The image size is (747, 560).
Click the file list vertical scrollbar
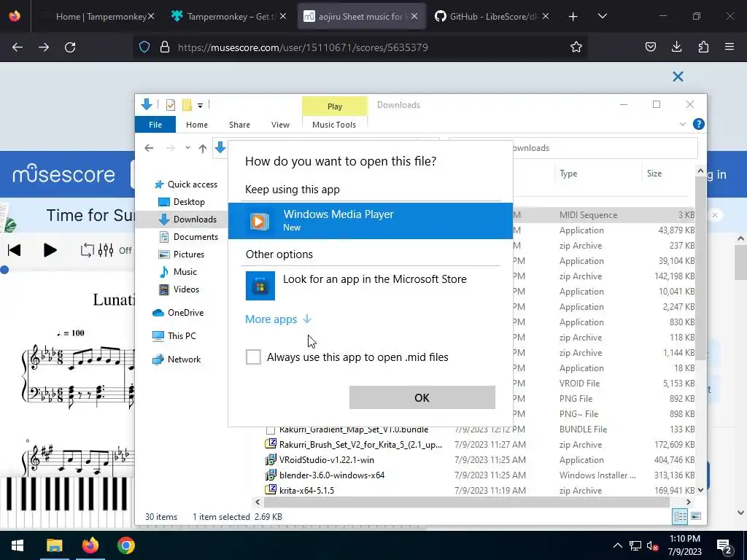[x=700, y=268]
